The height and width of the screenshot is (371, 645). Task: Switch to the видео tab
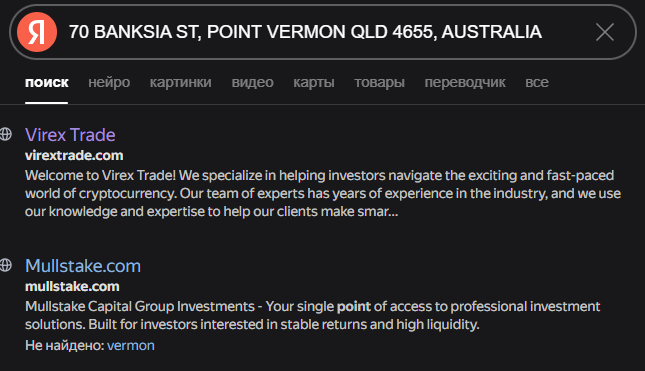[x=253, y=82]
